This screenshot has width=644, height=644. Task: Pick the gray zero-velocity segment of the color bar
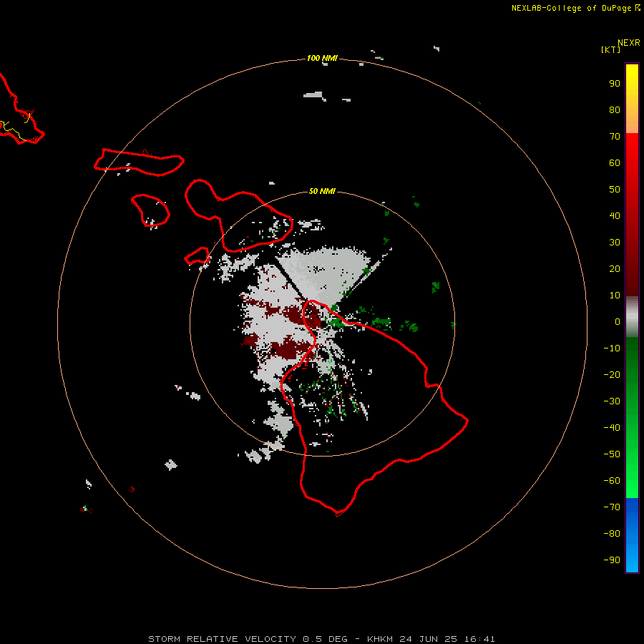[x=632, y=317]
